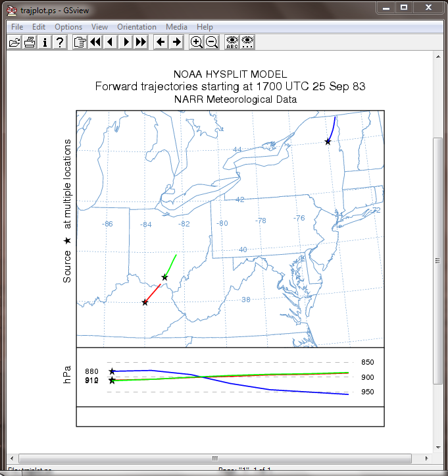The image size is (448, 476).
Task: Jump back with the double-left rewind icon
Action: 95,42
